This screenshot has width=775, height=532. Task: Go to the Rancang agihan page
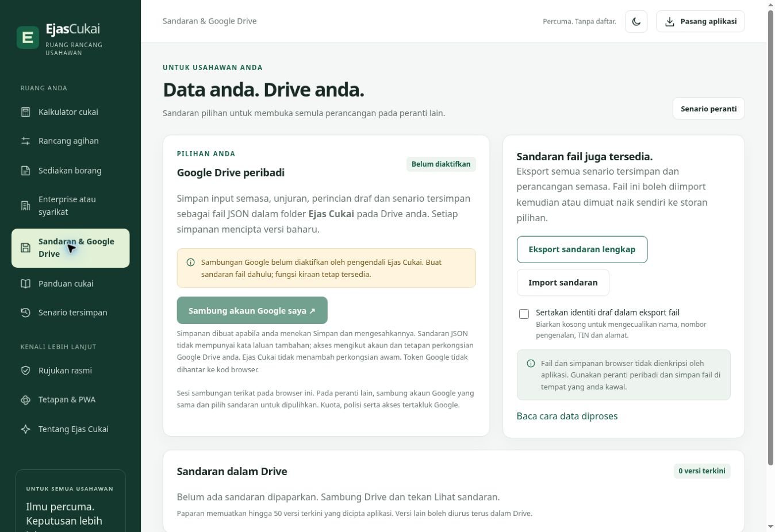pyautogui.click(x=70, y=141)
